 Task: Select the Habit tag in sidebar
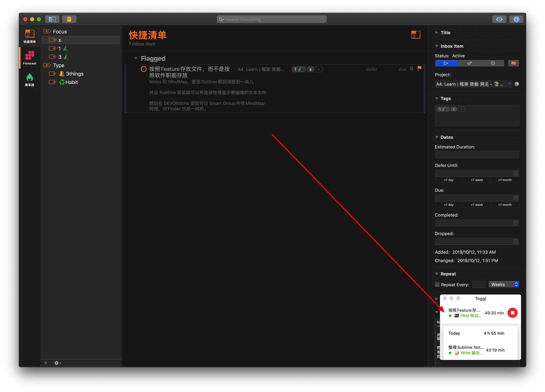[71, 82]
